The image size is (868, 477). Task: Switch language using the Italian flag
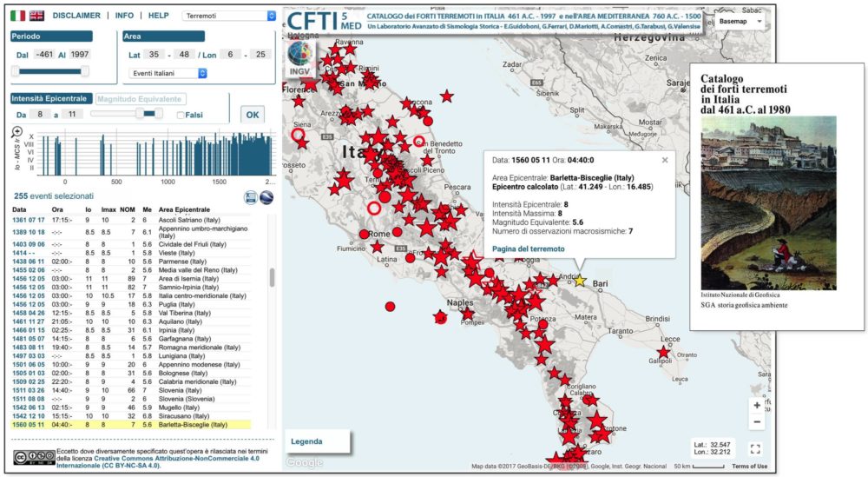pos(17,16)
